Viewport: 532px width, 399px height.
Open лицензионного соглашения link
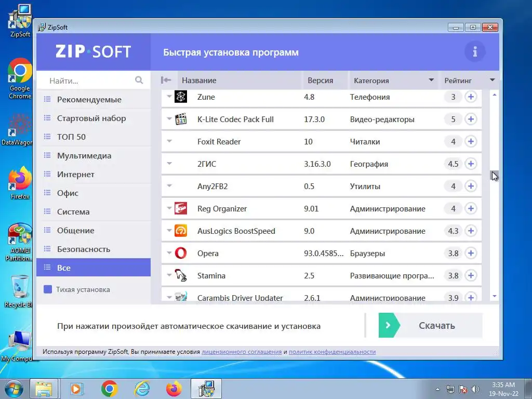pyautogui.click(x=242, y=352)
